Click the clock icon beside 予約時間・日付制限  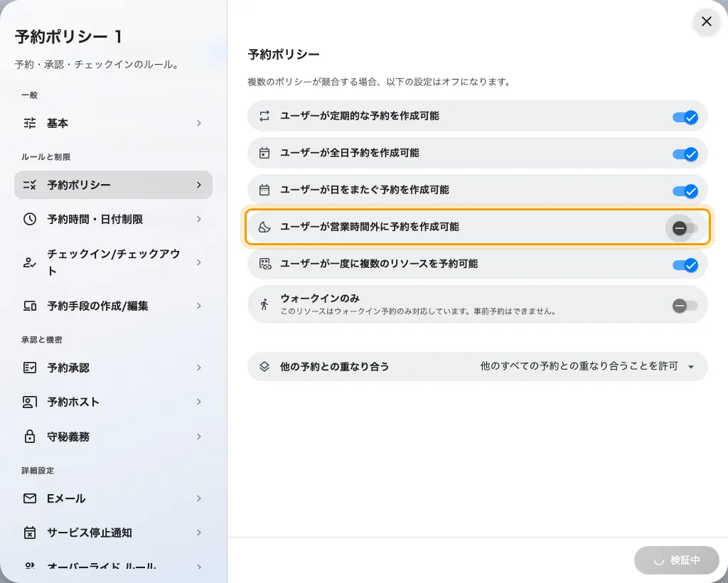[30, 219]
